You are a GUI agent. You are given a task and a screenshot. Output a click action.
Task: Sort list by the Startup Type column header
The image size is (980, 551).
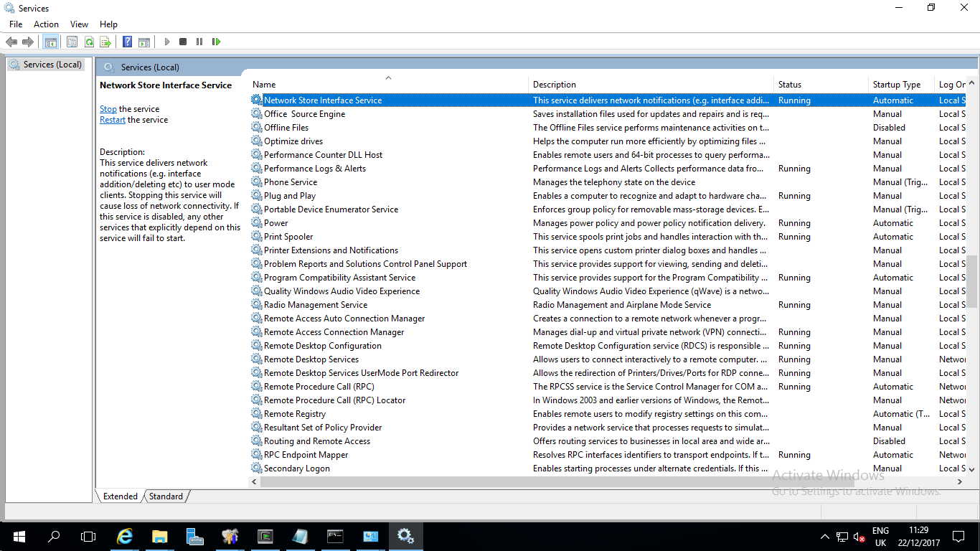coord(897,85)
